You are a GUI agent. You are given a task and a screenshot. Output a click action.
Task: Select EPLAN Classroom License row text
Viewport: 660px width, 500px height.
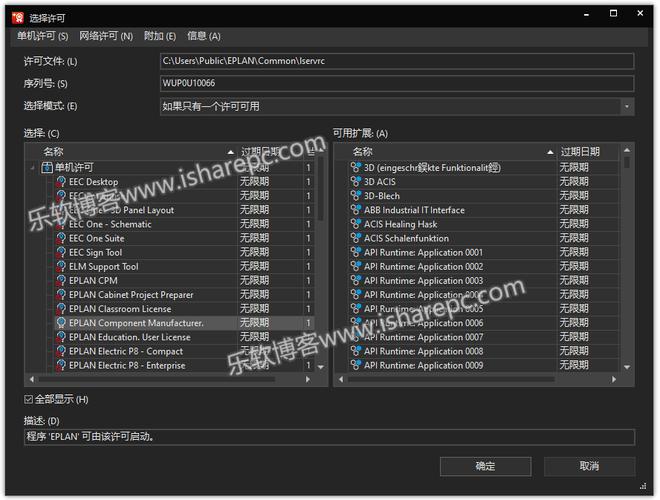[120, 309]
